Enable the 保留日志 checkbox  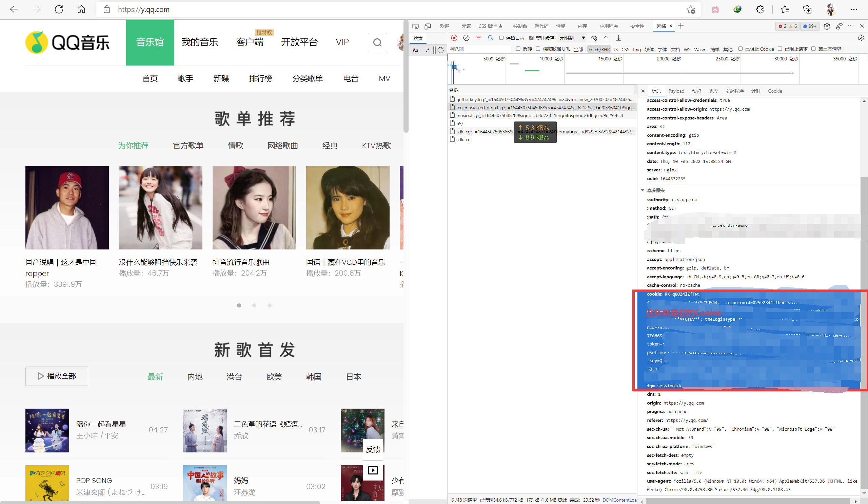(501, 38)
